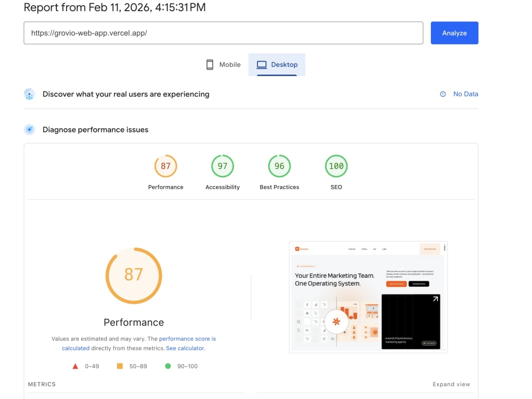Image resolution: width=532 pixels, height=399 pixels.
Task: Switch to the Desktop tab
Action: click(277, 64)
